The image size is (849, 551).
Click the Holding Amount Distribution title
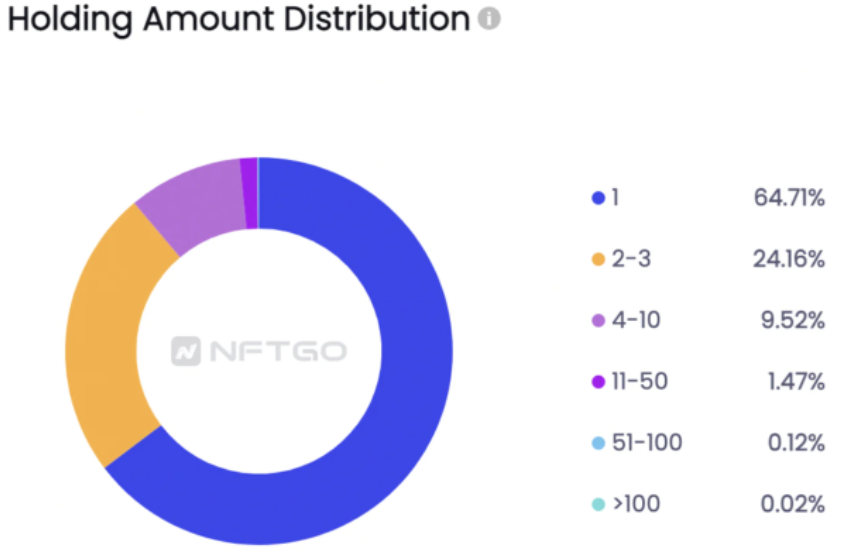tap(238, 20)
